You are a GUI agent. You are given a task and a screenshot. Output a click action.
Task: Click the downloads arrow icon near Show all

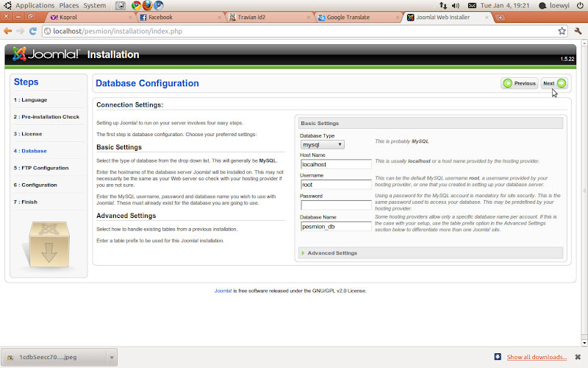[x=498, y=357]
